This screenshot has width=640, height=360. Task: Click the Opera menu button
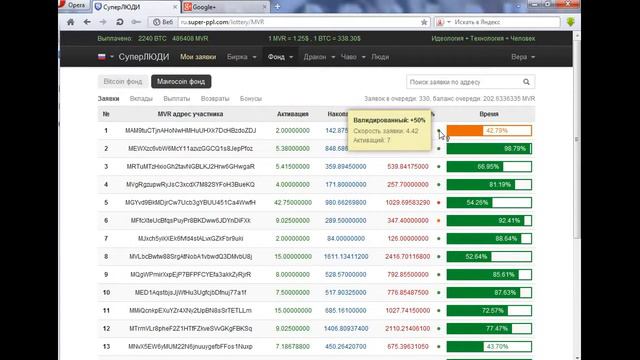pyautogui.click(x=73, y=5)
